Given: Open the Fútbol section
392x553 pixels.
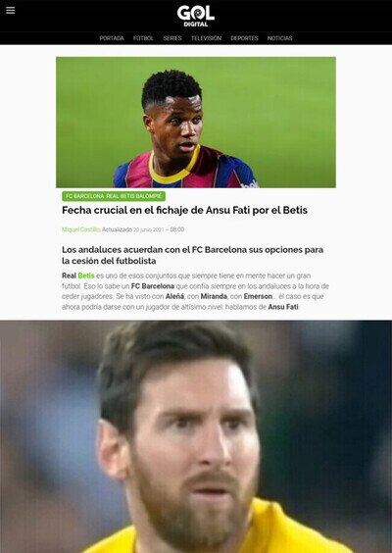Looking at the screenshot, I should tap(143, 38).
